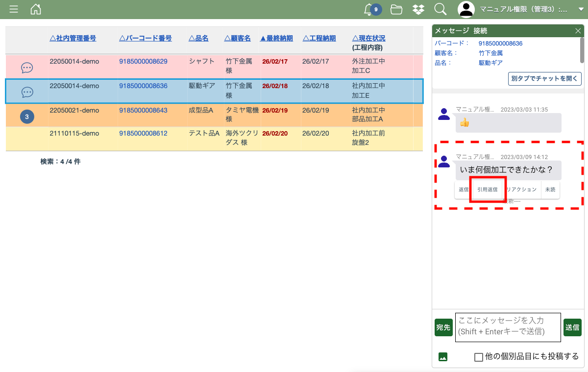Sort by 最終納期 column header
588x372 pixels.
point(276,38)
